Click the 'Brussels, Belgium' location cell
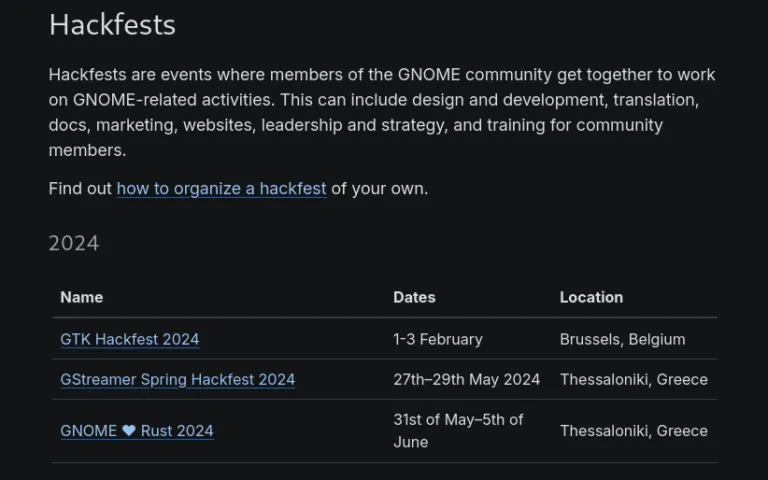768x480 pixels. pos(622,339)
